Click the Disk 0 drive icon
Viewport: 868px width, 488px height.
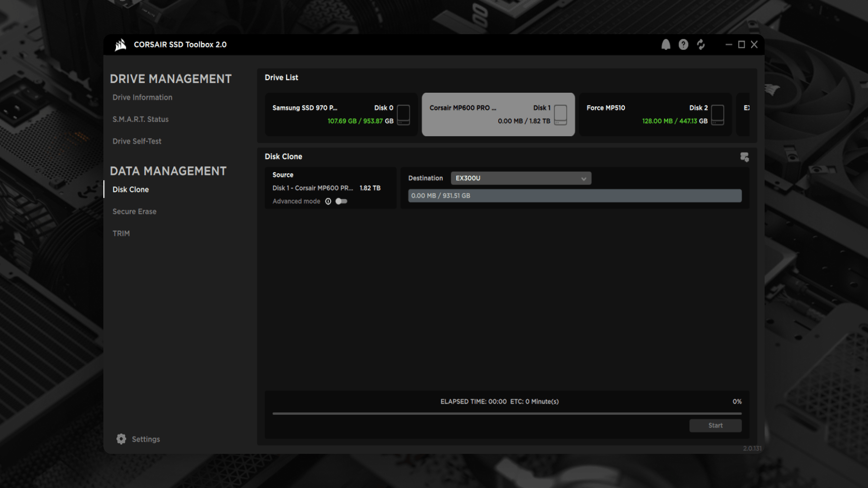(x=403, y=115)
